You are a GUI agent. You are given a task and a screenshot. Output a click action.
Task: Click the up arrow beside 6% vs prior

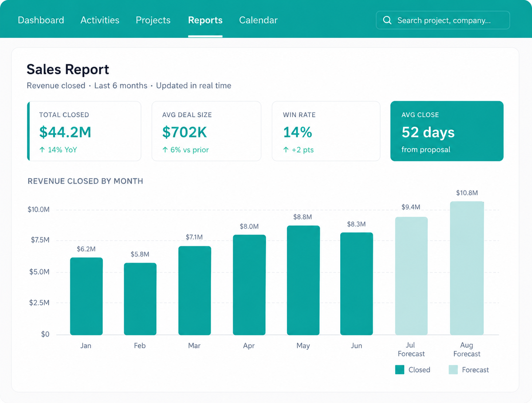[165, 149]
